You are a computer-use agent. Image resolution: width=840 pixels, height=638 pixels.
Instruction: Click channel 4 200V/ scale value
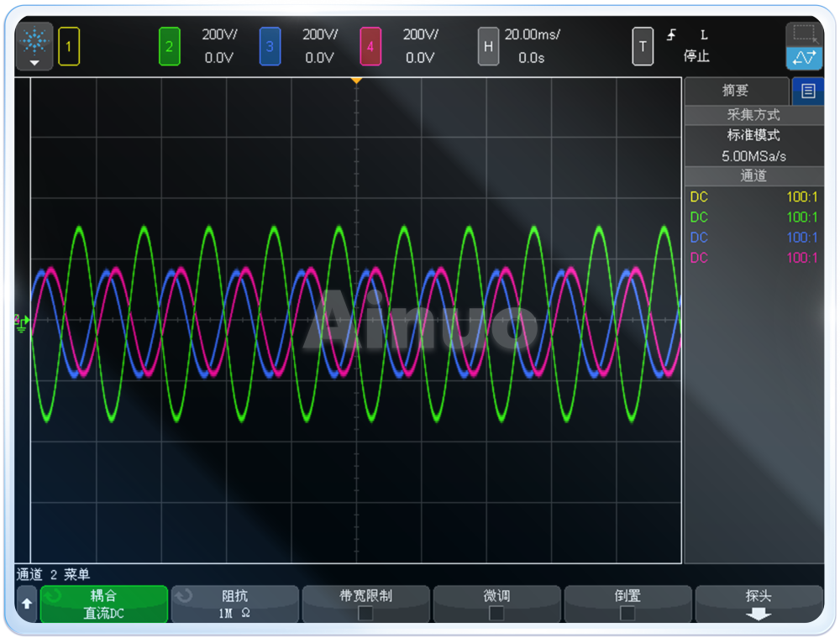coord(421,34)
